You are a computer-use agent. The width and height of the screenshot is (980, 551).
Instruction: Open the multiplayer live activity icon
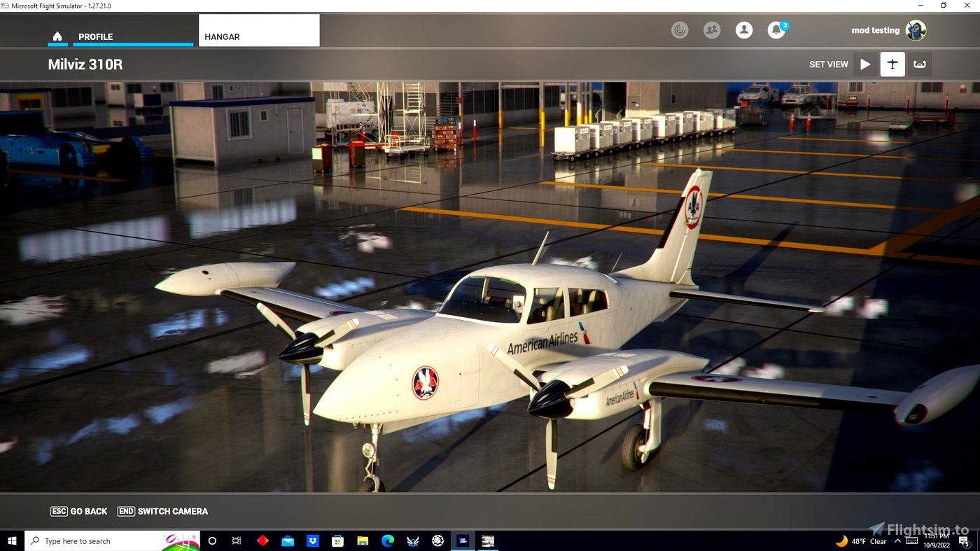coord(680,30)
